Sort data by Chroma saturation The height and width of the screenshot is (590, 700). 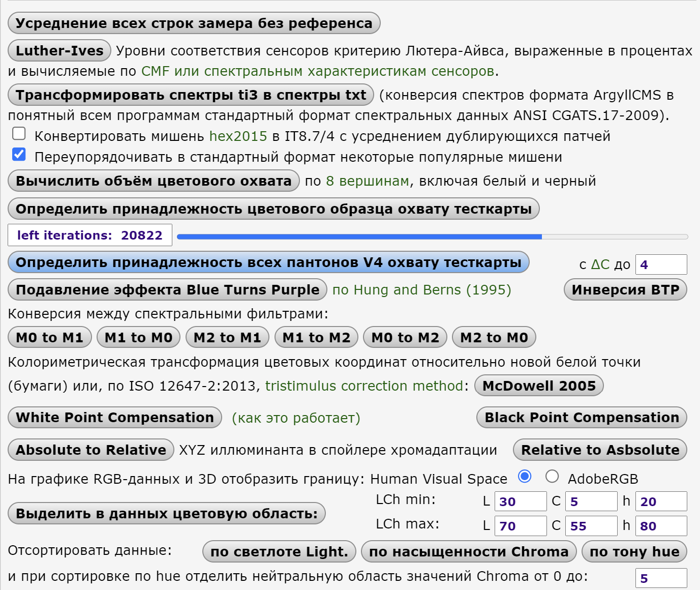tap(468, 552)
